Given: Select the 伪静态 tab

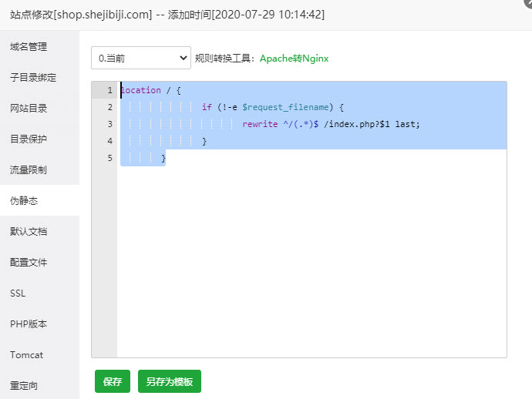Looking at the screenshot, I should [24, 201].
